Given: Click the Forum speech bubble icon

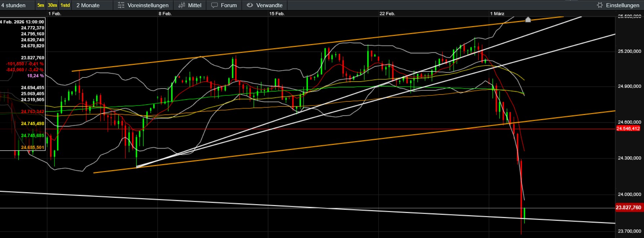Looking at the screenshot, I should tap(215, 5).
